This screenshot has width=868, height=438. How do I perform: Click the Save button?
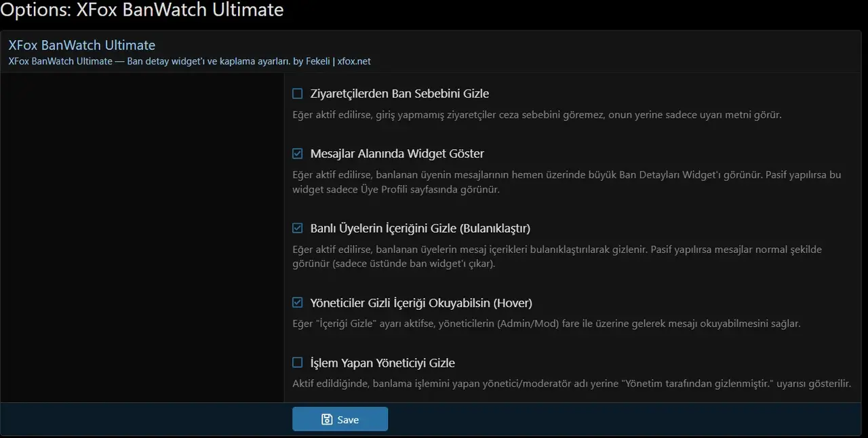coord(340,419)
